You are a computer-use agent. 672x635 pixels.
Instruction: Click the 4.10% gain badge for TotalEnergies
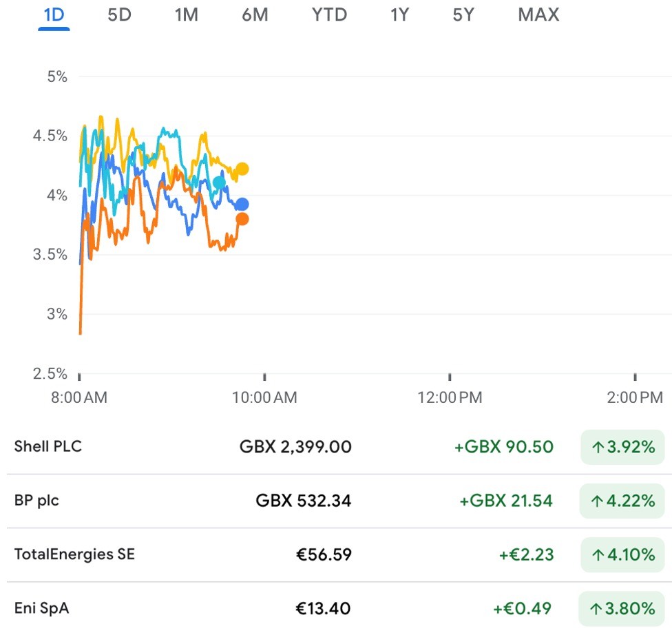pos(622,555)
